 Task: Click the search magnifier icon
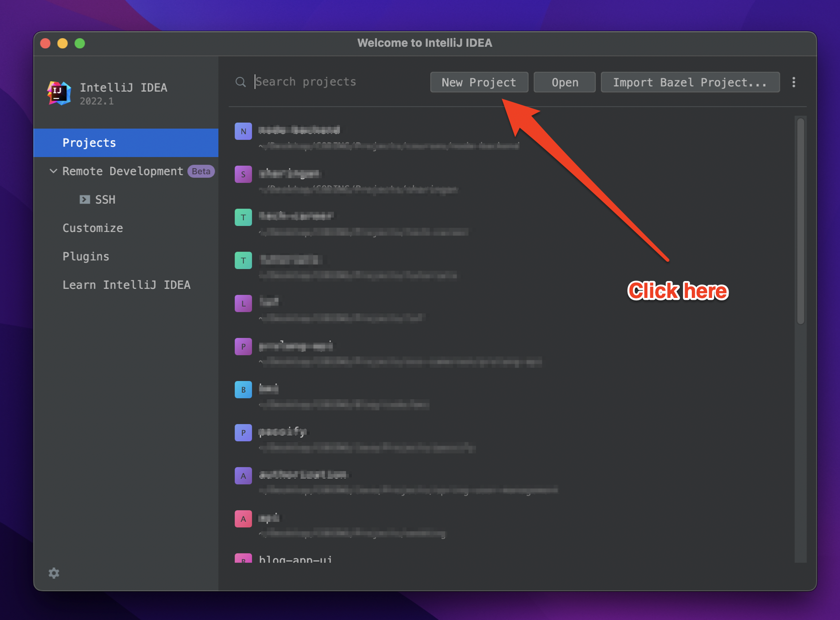coord(240,82)
